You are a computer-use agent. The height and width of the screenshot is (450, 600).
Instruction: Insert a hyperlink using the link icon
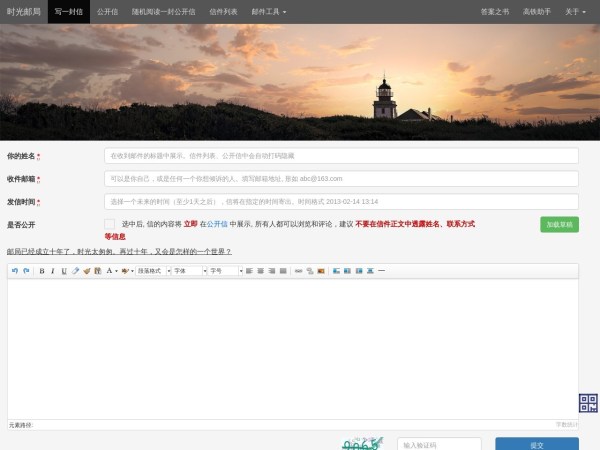298,271
